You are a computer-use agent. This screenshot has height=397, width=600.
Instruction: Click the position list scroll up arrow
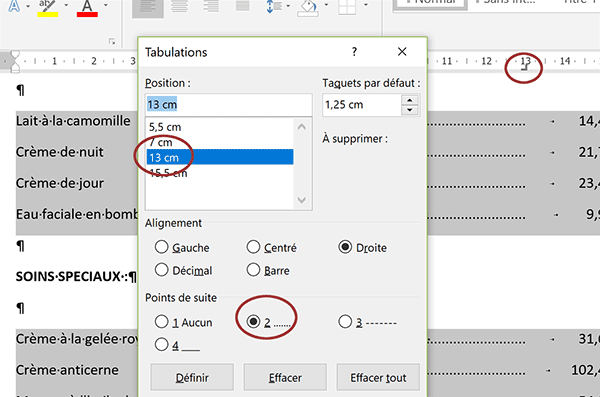[302, 127]
